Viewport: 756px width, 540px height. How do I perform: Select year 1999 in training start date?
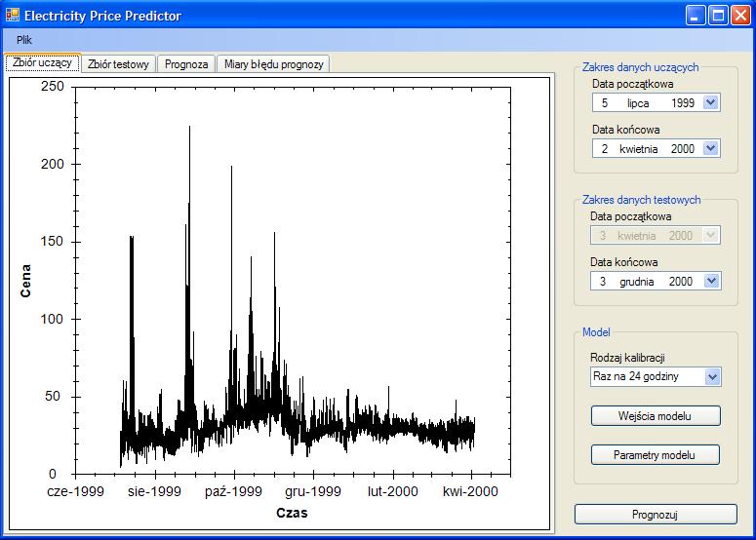683,102
